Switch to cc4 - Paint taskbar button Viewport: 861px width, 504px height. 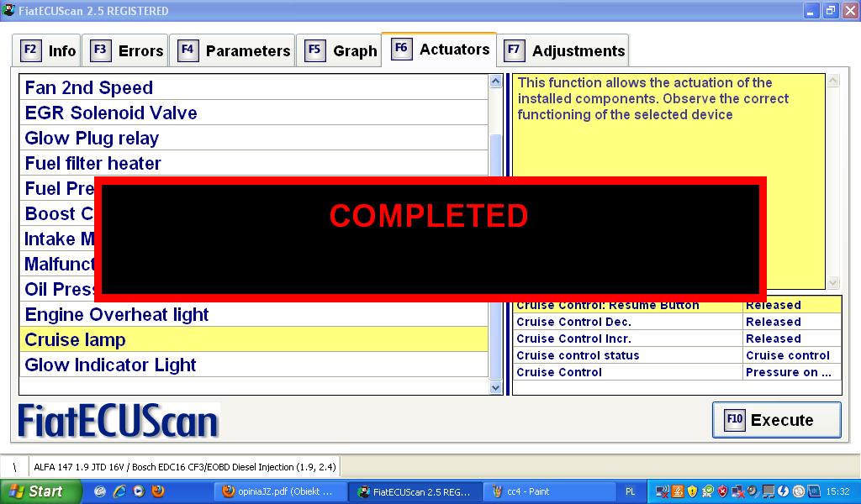[x=550, y=492]
